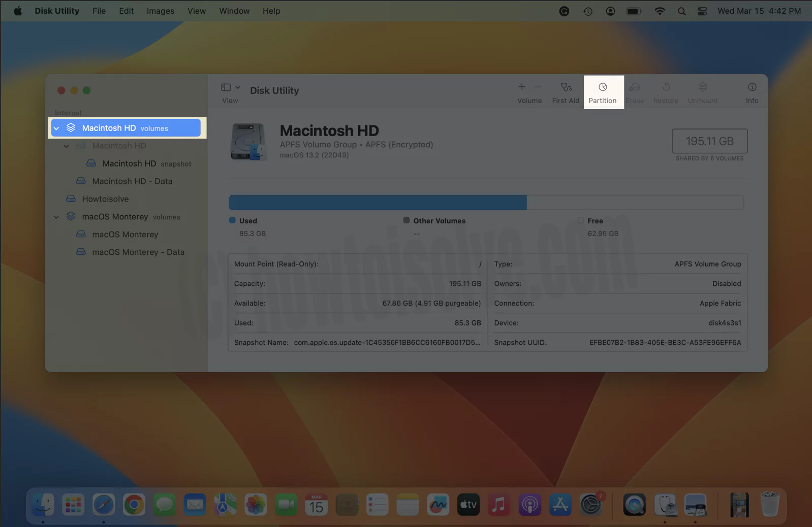Open the Disk Utility menu
This screenshot has width=812, height=527.
point(57,11)
